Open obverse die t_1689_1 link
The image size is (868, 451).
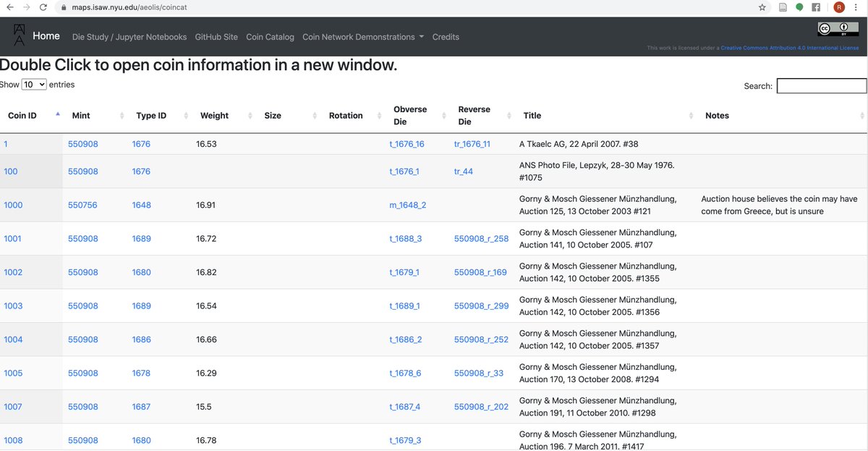coord(405,305)
